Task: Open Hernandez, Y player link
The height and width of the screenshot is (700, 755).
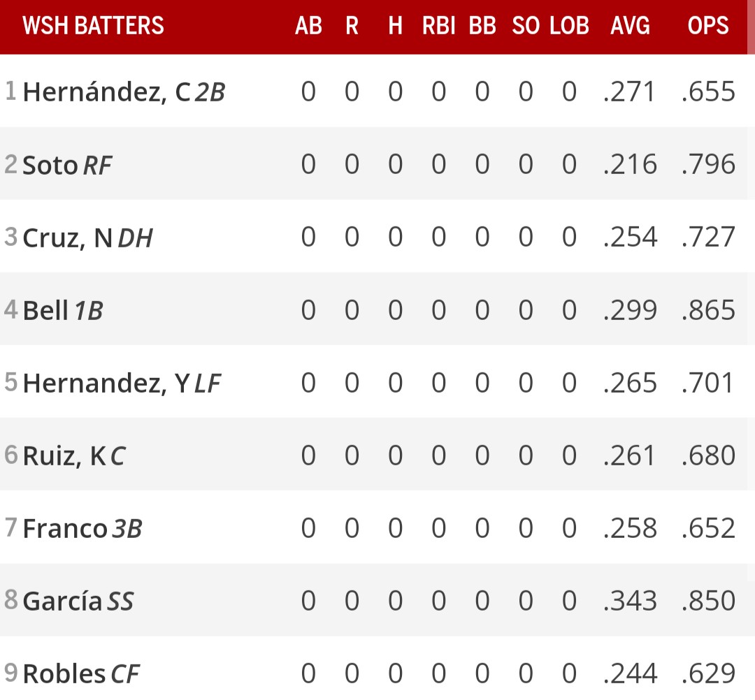Action: pos(106,383)
